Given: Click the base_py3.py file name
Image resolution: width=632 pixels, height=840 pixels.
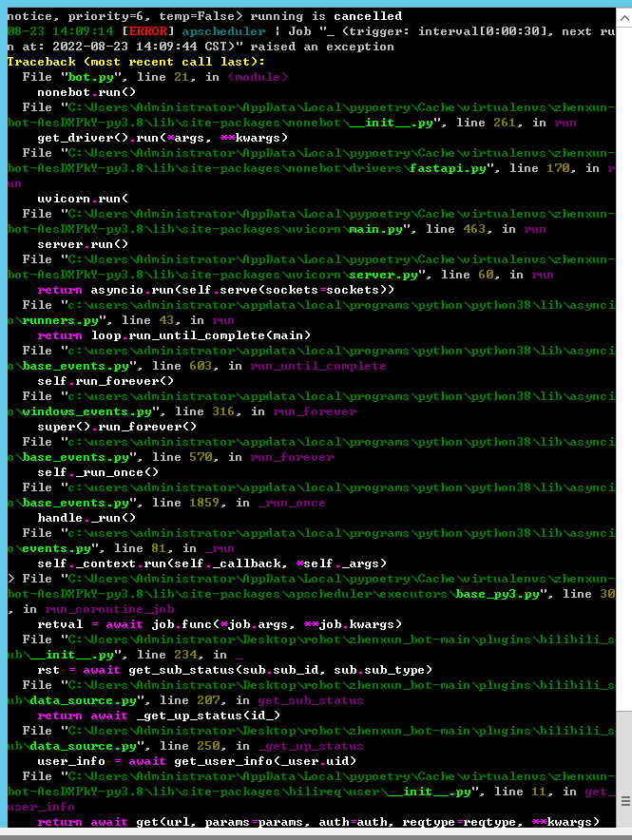Looking at the screenshot, I should (497, 594).
